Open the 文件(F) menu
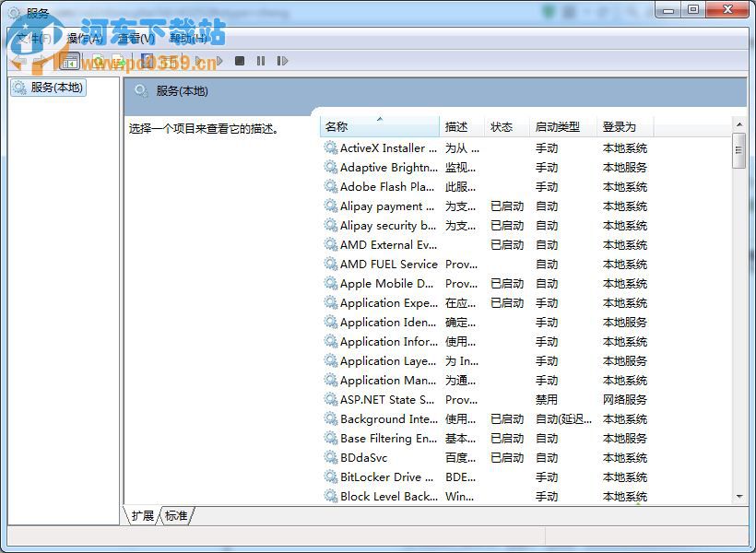 click(x=32, y=37)
